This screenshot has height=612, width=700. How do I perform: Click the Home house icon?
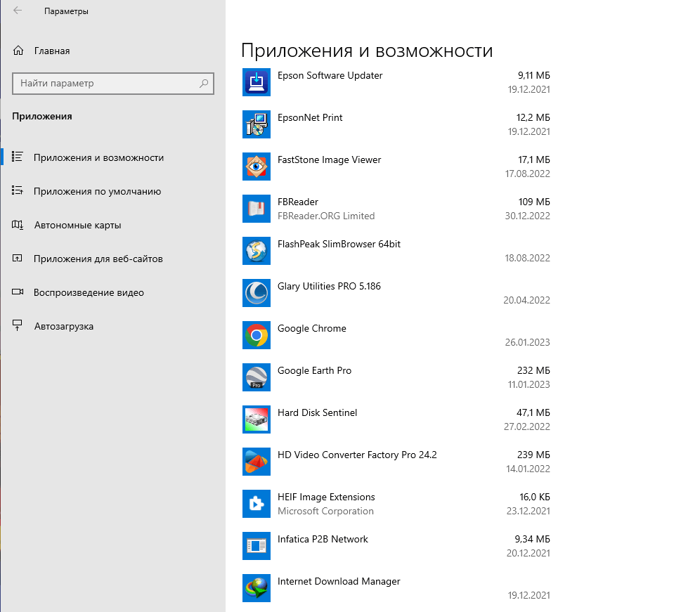18,51
